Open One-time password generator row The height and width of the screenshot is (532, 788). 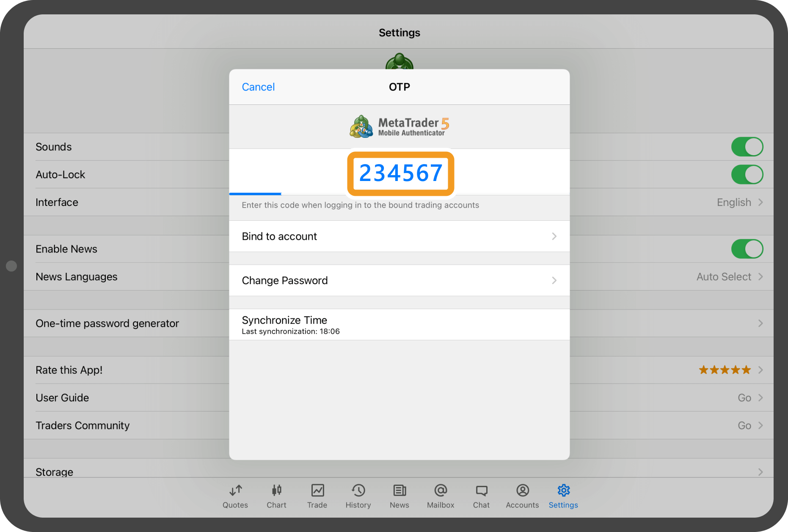pyautogui.click(x=107, y=324)
